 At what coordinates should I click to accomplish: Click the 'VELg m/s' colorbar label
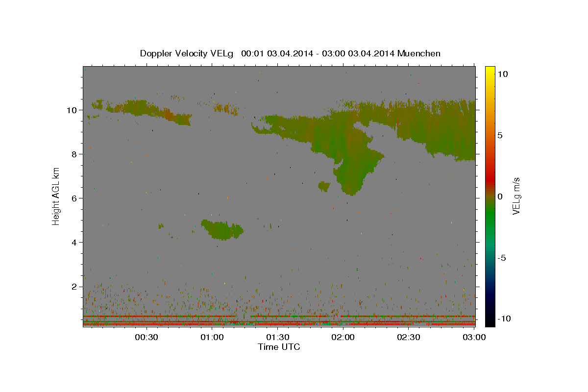(x=516, y=196)
